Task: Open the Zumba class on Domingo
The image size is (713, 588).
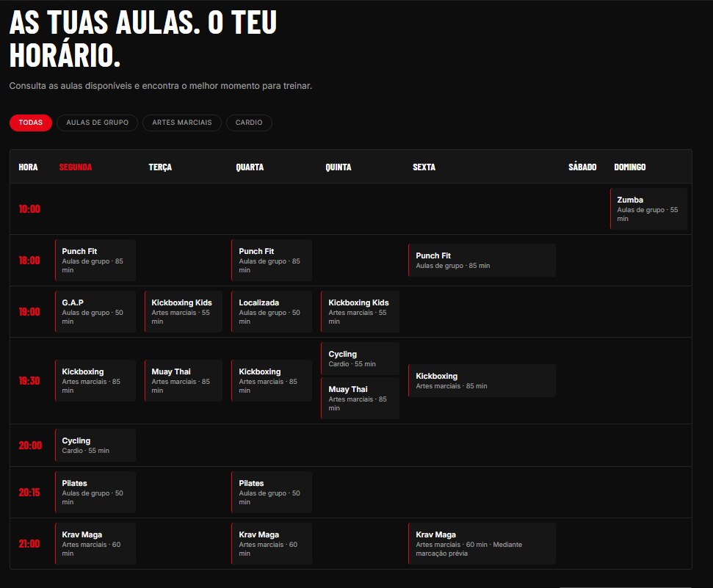Action: (648, 208)
